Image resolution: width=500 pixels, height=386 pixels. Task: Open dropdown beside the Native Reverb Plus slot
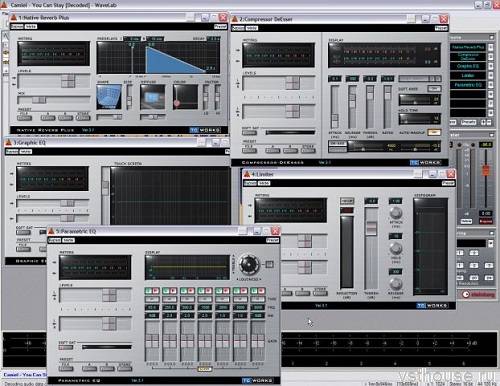491,47
